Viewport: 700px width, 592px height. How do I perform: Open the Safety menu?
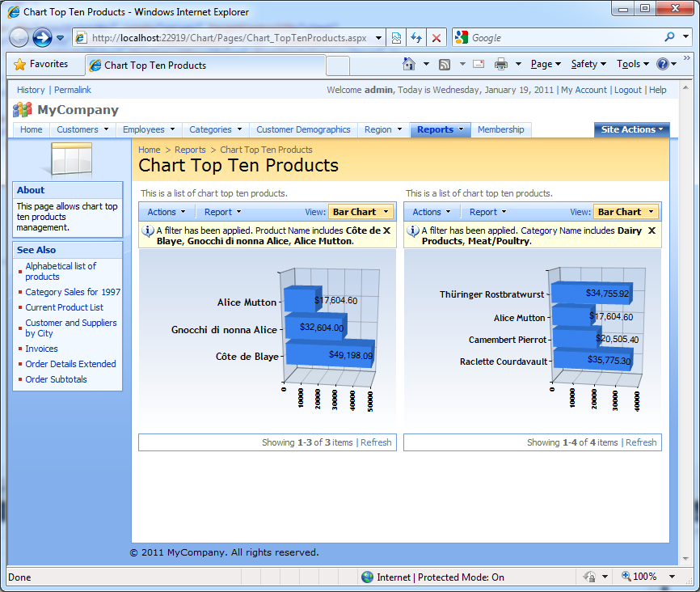coord(588,65)
